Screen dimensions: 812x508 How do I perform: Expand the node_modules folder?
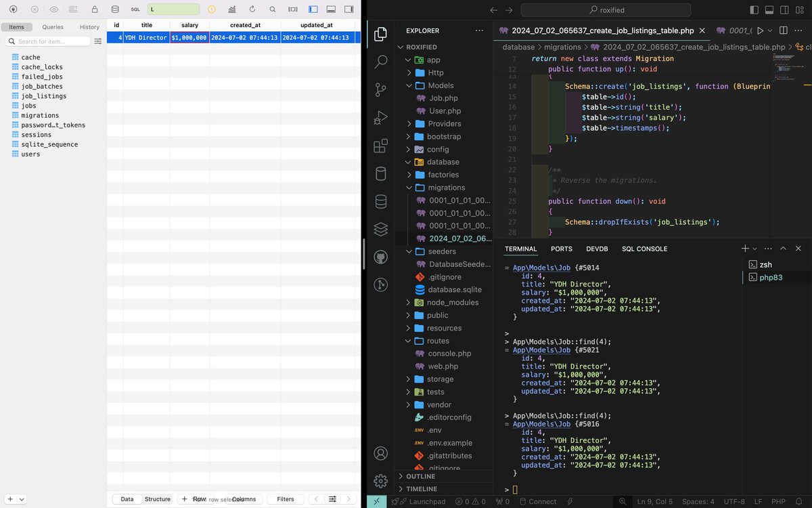tap(409, 303)
